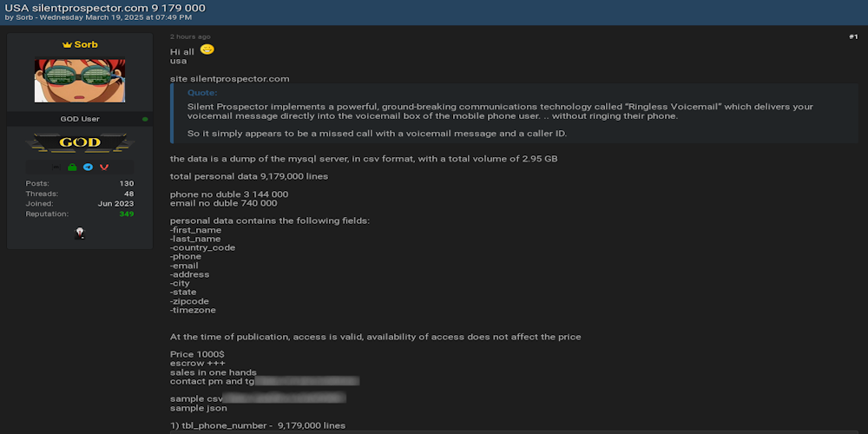Screen dimensions: 868x434
Task: Click the green lock icon in the profile
Action: 72,167
